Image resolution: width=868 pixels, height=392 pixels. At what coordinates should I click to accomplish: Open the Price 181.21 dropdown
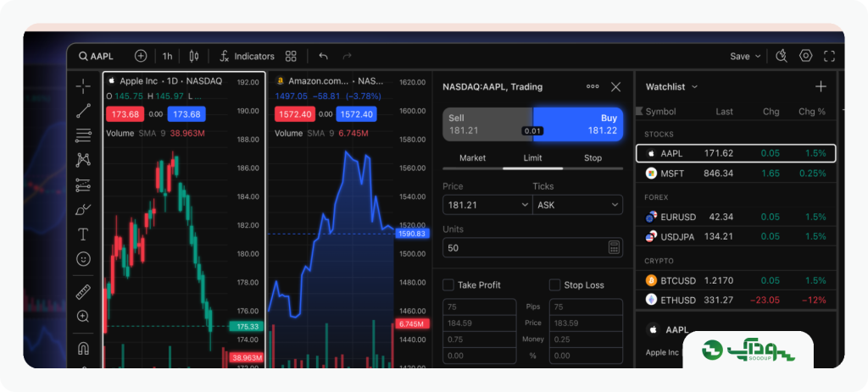coord(487,205)
